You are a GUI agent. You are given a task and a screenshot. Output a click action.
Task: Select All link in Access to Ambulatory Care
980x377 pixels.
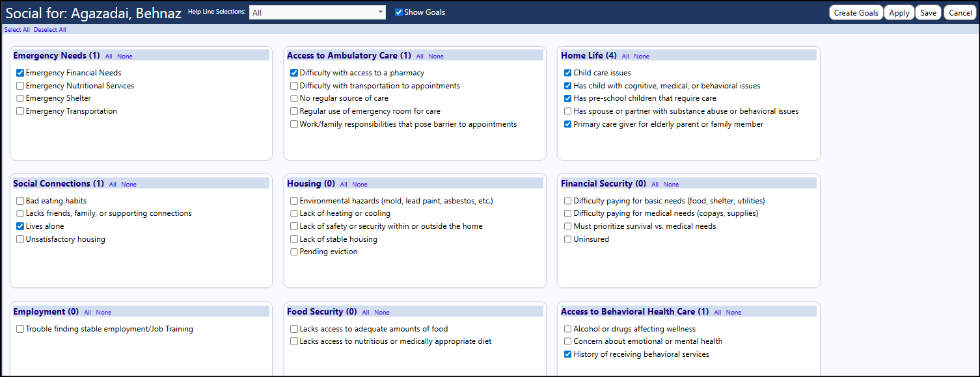420,57
